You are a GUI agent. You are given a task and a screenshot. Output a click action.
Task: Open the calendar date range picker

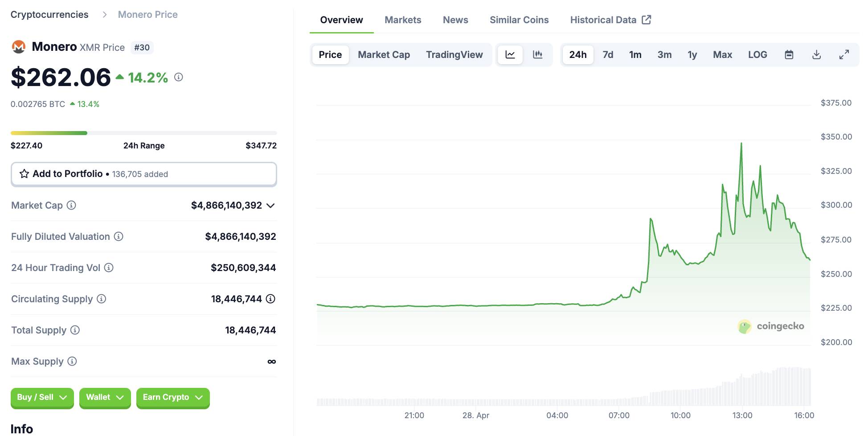[x=789, y=55]
